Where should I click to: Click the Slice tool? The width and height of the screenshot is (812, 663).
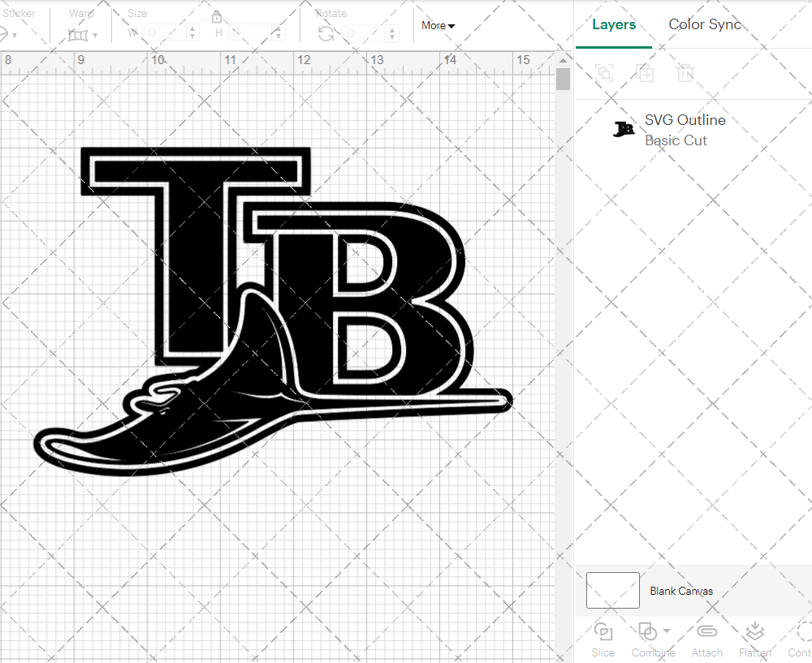coord(603,640)
